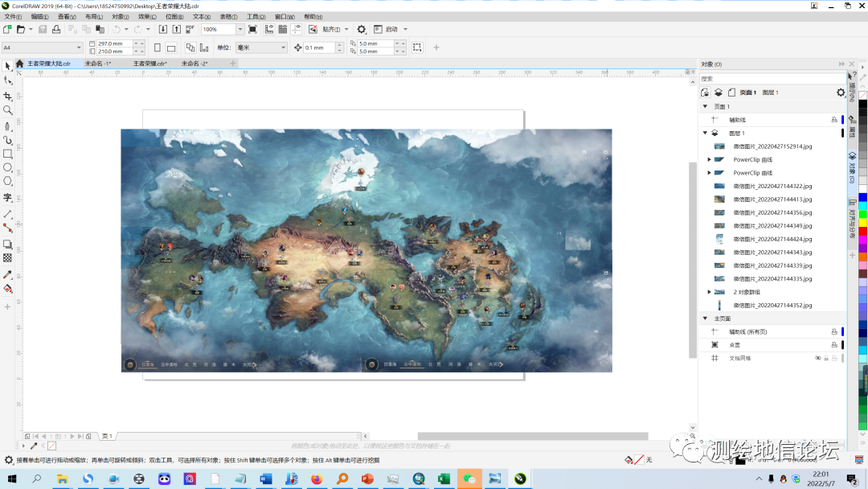Select the Transparency checkerboard tool
This screenshot has width=868, height=489.
pos(8,257)
